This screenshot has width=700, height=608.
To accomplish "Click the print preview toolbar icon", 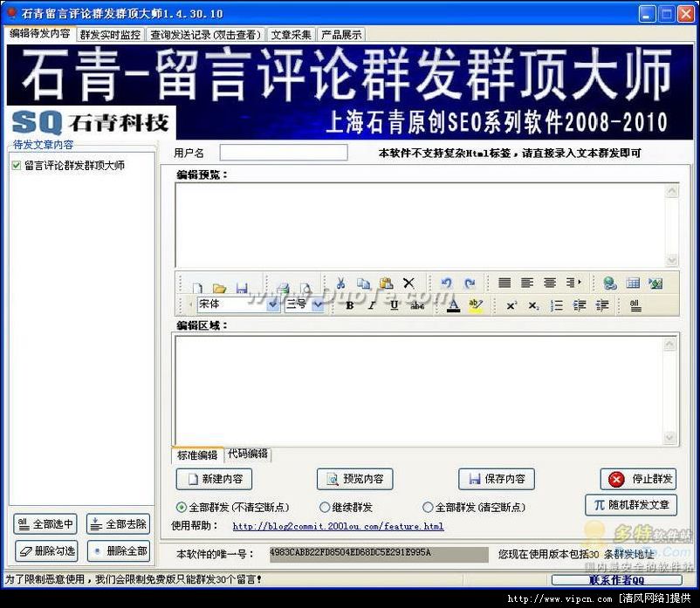I will (305, 288).
